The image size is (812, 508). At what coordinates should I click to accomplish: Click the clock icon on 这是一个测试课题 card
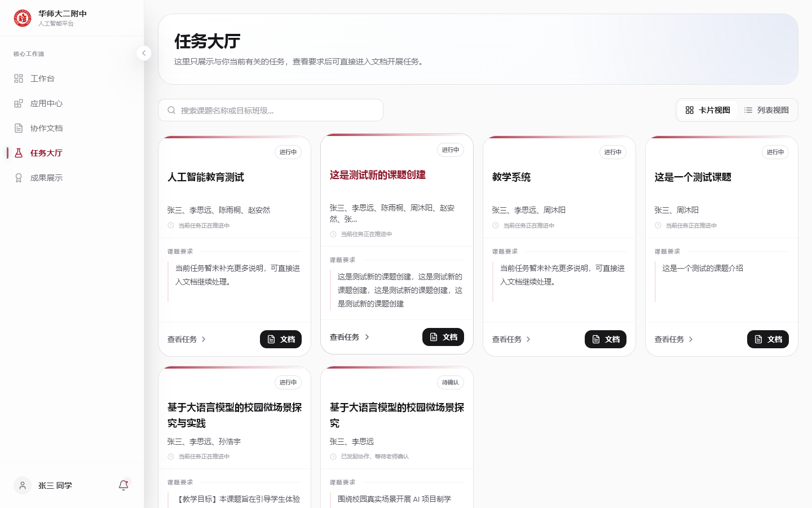click(658, 225)
